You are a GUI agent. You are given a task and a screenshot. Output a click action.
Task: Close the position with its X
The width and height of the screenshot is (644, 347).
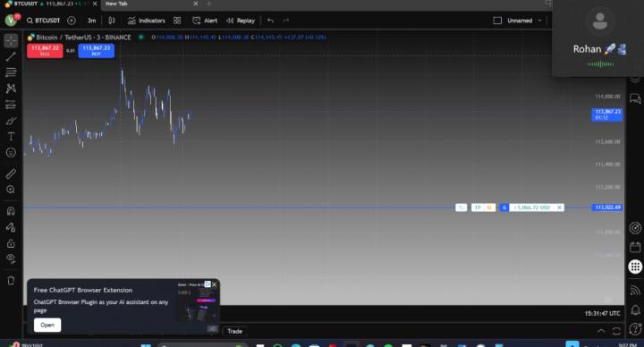point(559,207)
